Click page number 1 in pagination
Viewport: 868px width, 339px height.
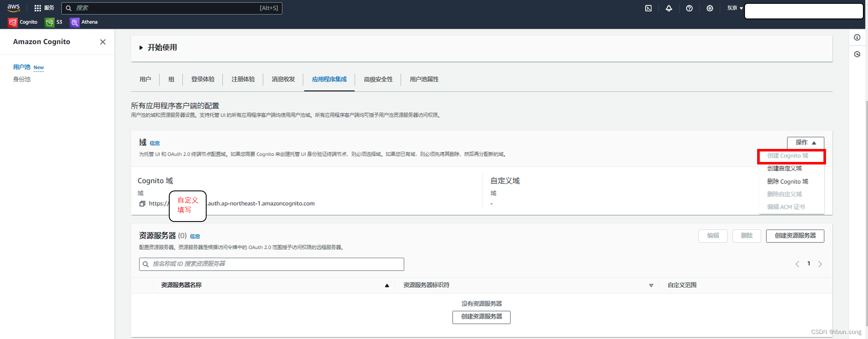pos(808,263)
